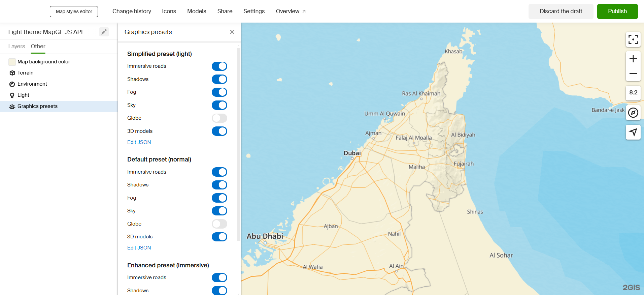Open Overview external link
The height and width of the screenshot is (295, 644).
tap(291, 11)
